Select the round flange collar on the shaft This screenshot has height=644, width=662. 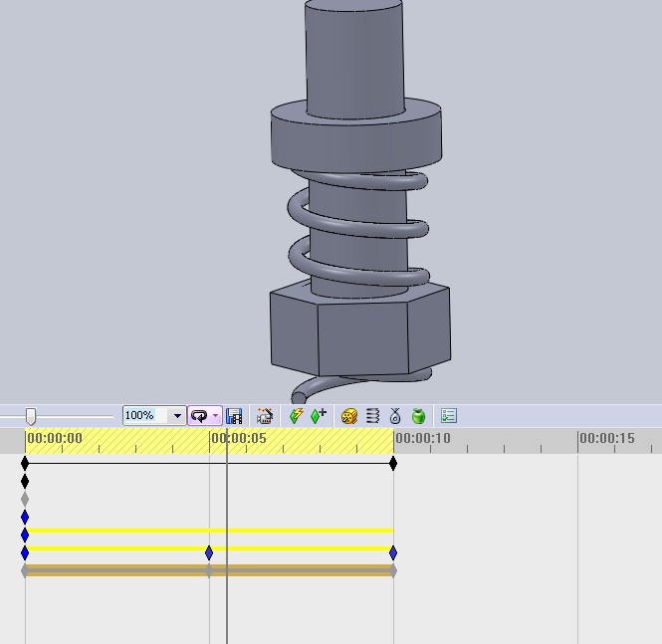(x=356, y=143)
